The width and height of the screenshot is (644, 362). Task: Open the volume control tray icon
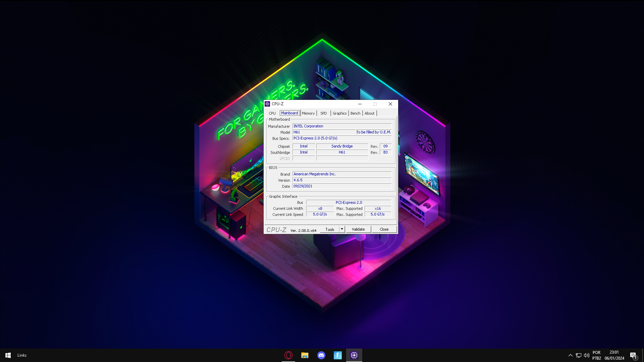pyautogui.click(x=587, y=355)
